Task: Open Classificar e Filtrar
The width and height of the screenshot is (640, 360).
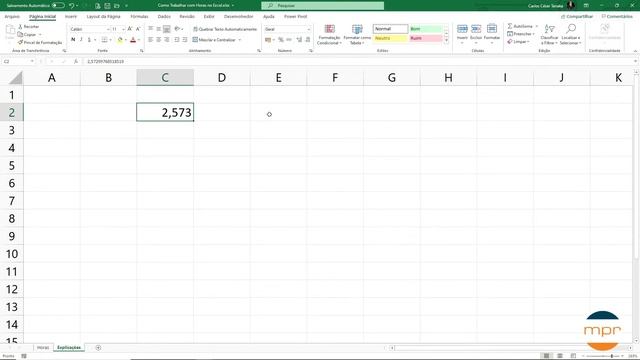Action: click(x=549, y=34)
